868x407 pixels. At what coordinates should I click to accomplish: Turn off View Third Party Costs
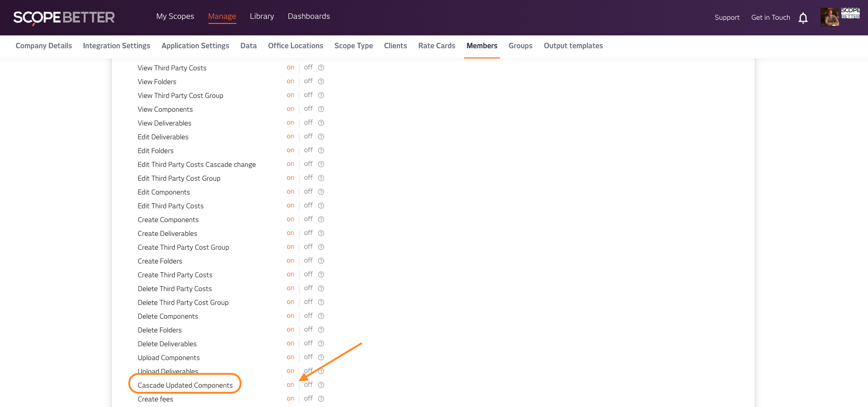pos(308,67)
